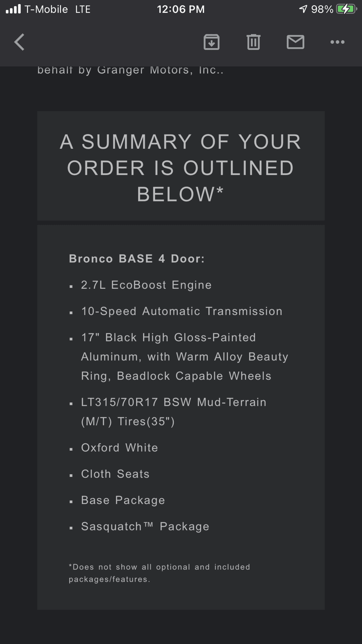Image resolution: width=362 pixels, height=644 pixels.
Task: Archive this email using the archive icon
Action: pos(211,42)
